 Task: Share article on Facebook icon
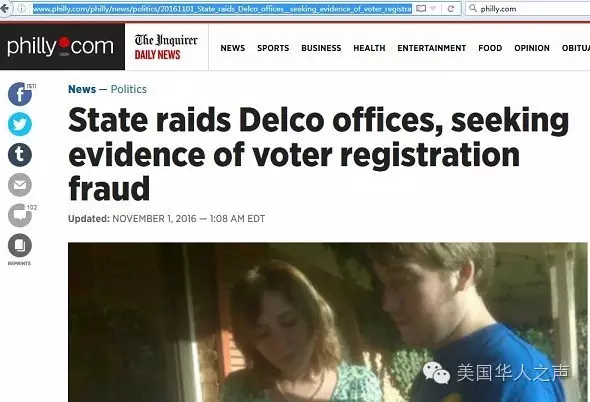point(20,94)
